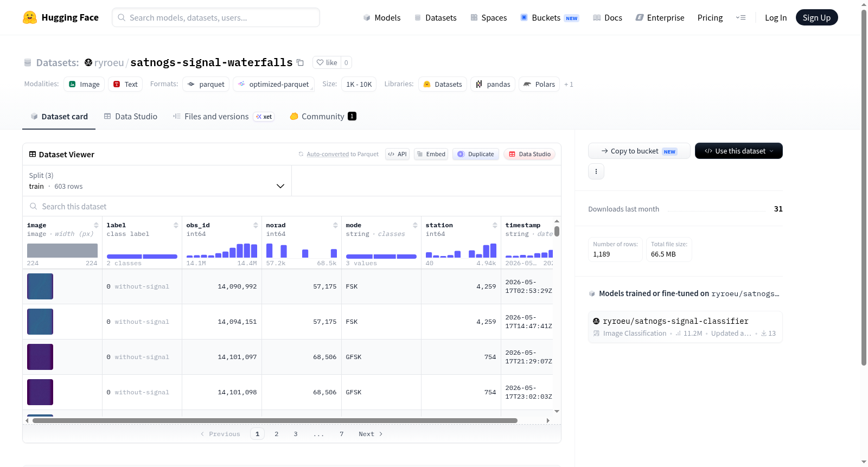
Task: Sort the obs_id column
Action: tap(256, 225)
